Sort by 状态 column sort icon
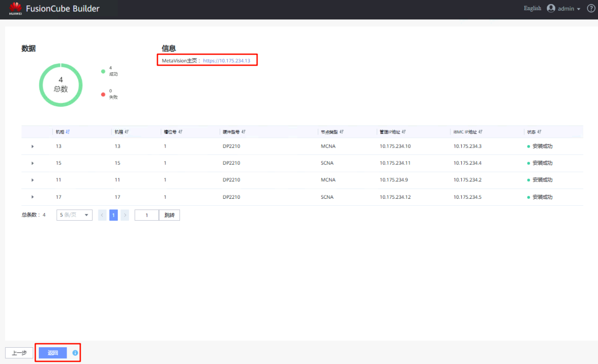The width and height of the screenshot is (598, 364). [x=539, y=132]
